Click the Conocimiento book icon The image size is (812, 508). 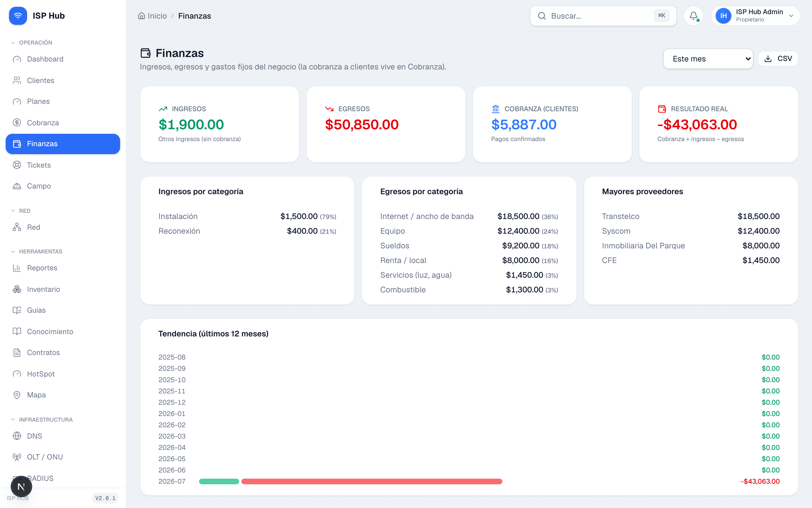click(17, 332)
